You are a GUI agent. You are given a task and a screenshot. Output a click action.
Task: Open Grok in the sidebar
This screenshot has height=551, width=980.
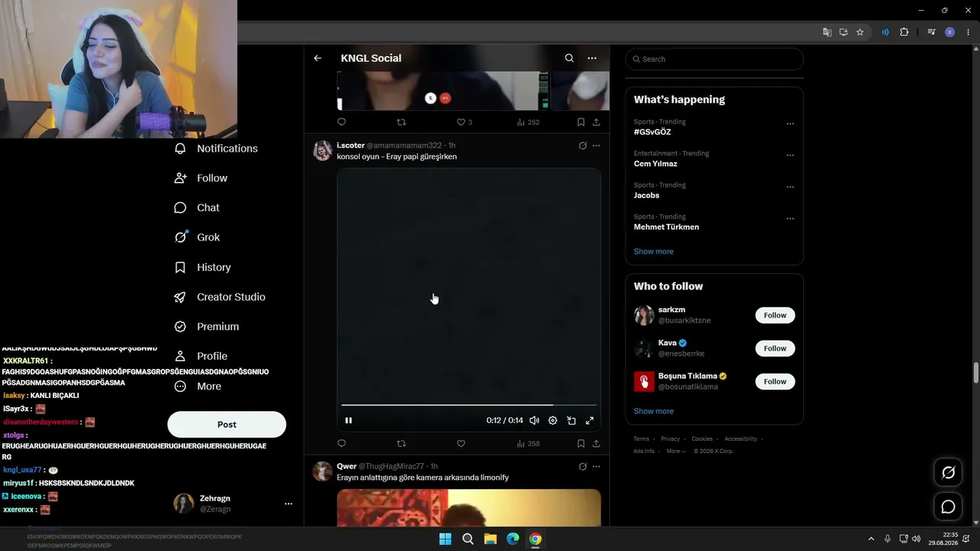tap(197, 237)
